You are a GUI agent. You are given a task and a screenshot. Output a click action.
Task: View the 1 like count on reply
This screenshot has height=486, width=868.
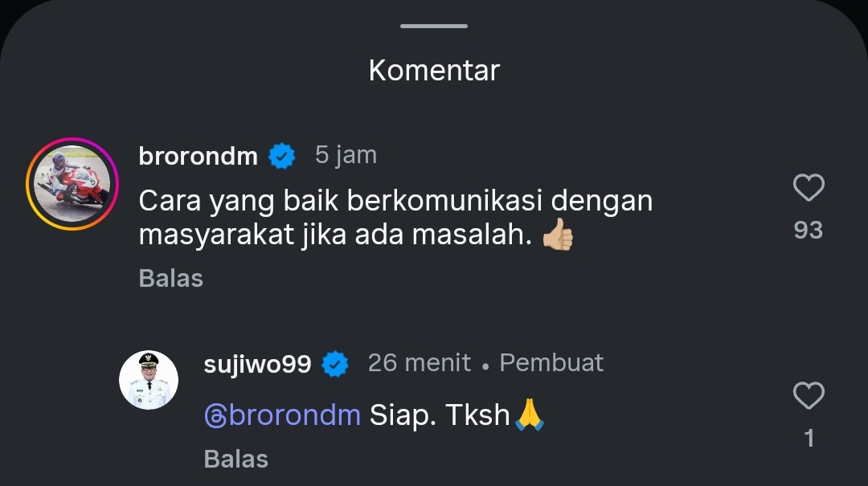click(x=809, y=439)
